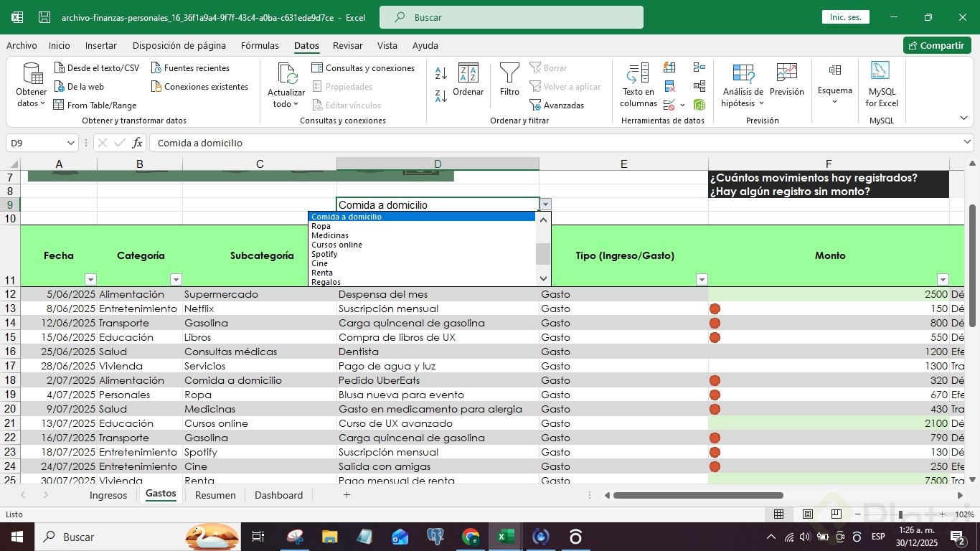The width and height of the screenshot is (980, 551).
Task: Switch to Normal view in status bar
Action: [x=778, y=514]
